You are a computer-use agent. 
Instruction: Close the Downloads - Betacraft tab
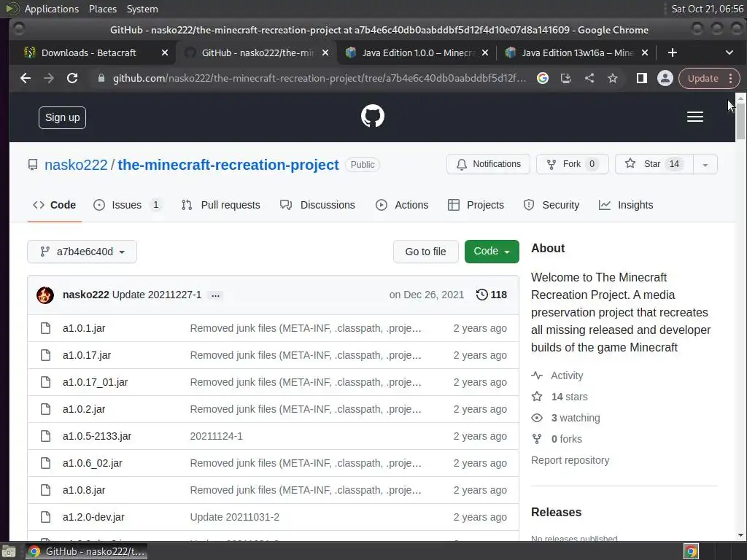pyautogui.click(x=165, y=52)
